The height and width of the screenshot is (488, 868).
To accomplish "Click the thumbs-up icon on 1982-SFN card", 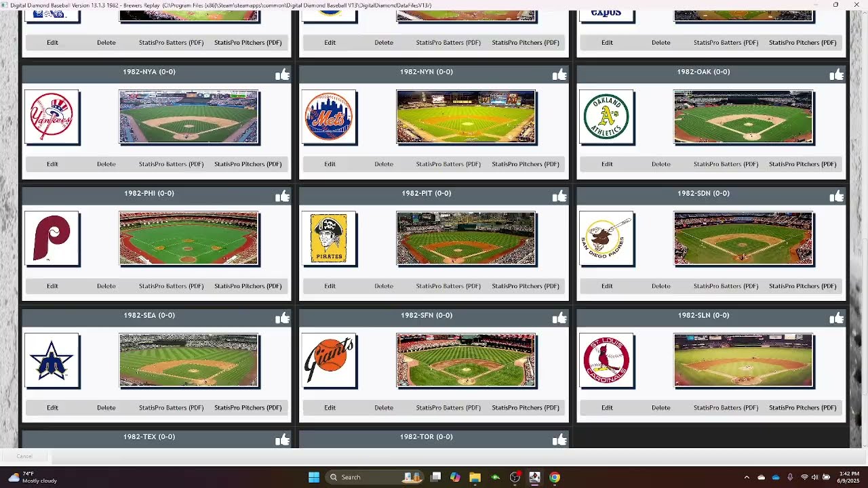I will click(x=559, y=318).
